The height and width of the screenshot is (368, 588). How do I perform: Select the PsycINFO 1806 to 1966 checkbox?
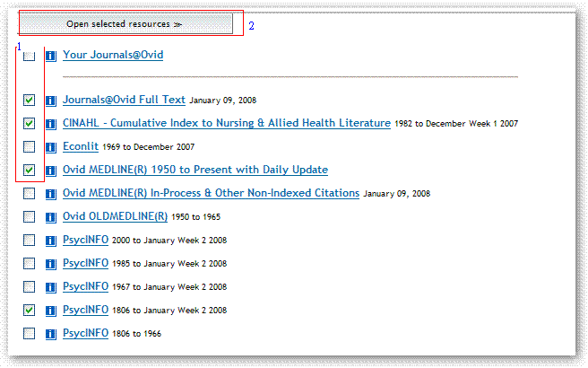[x=29, y=333]
